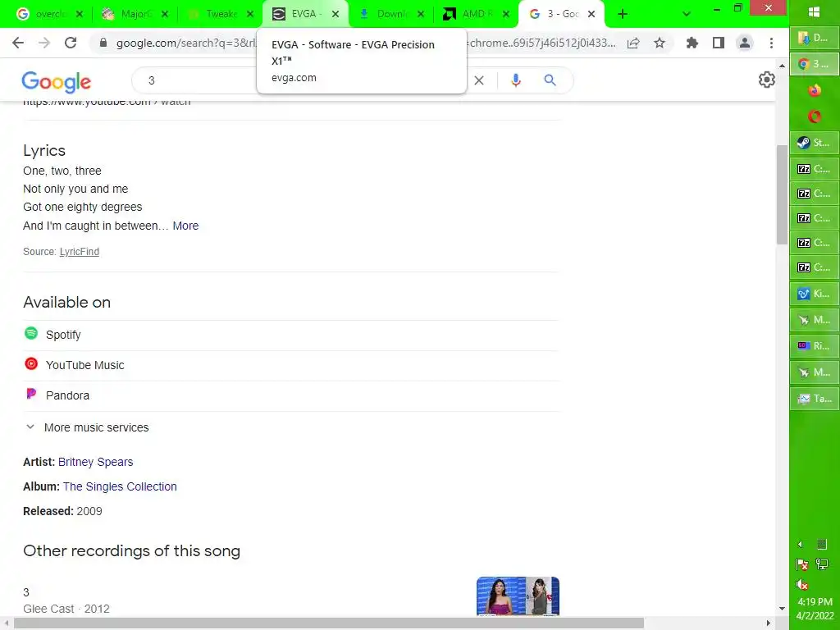Bookmark this page with the star icon

pos(660,43)
